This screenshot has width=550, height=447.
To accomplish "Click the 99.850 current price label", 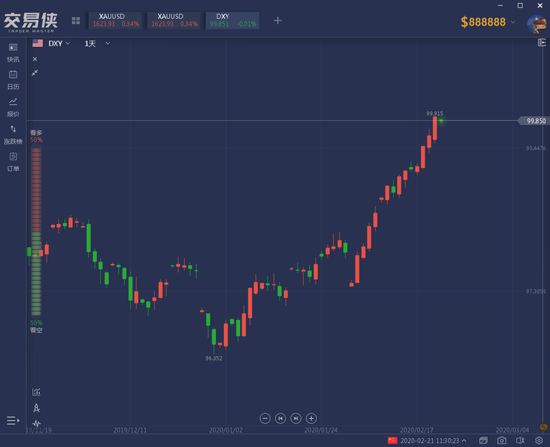I will 534,121.
